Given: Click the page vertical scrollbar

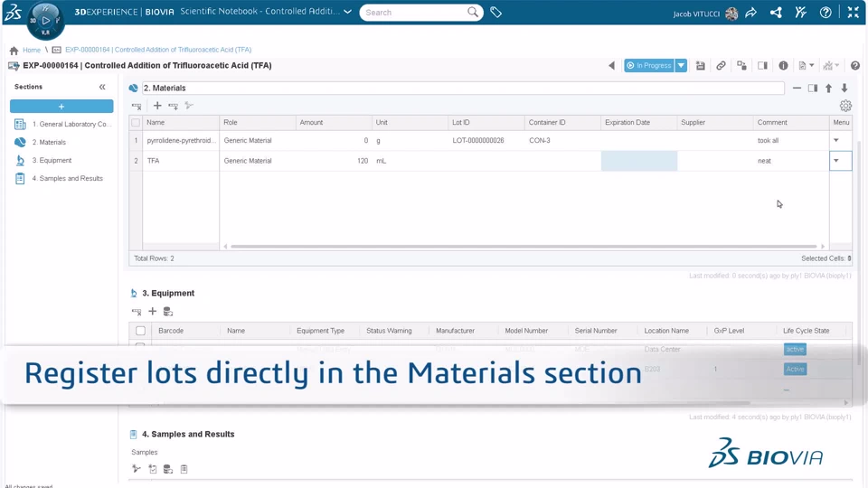Looking at the screenshot, I should click(x=860, y=252).
